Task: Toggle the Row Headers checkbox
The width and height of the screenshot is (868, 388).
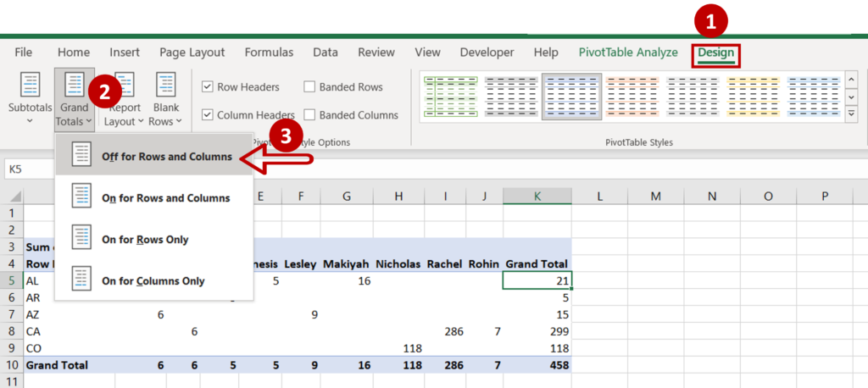Action: point(208,87)
